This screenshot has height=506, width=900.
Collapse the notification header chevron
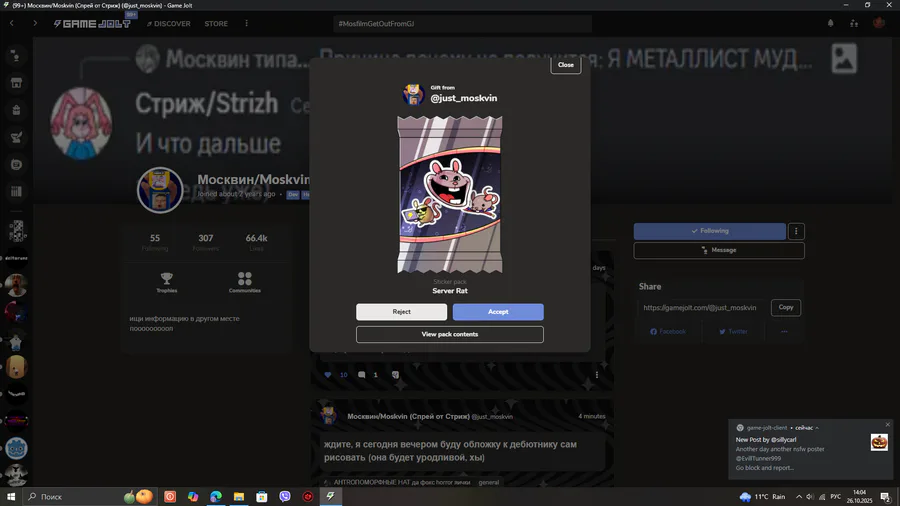817,428
